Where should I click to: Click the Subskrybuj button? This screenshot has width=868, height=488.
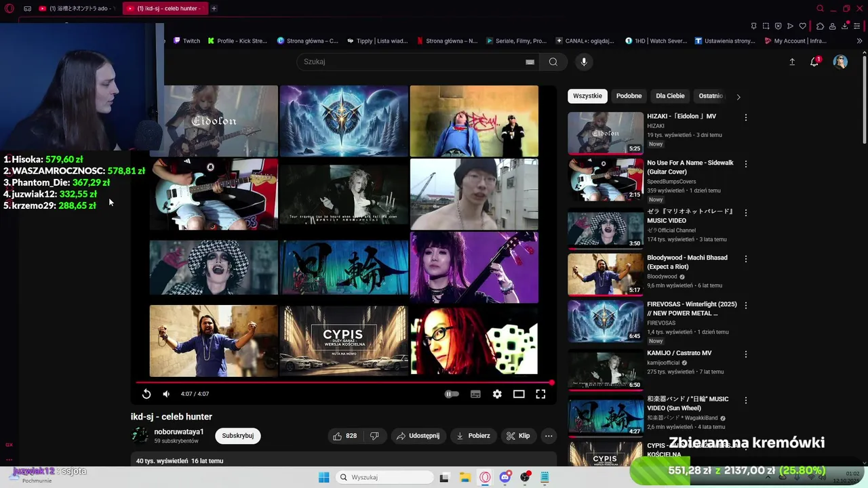click(238, 436)
